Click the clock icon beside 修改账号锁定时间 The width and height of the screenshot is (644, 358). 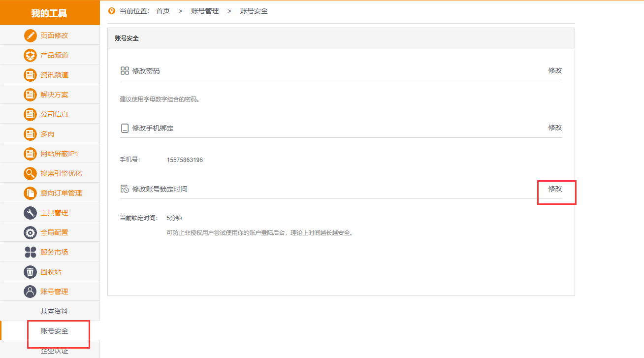125,189
